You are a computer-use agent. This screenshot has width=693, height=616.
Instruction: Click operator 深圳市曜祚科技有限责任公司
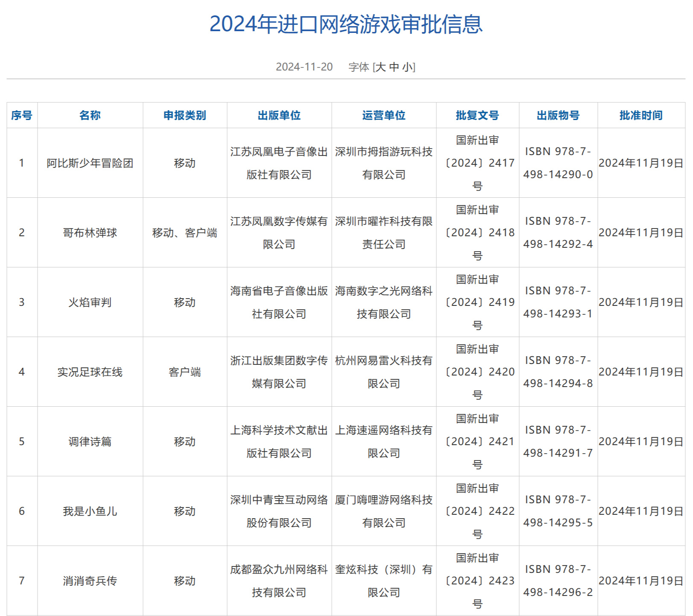tap(384, 233)
